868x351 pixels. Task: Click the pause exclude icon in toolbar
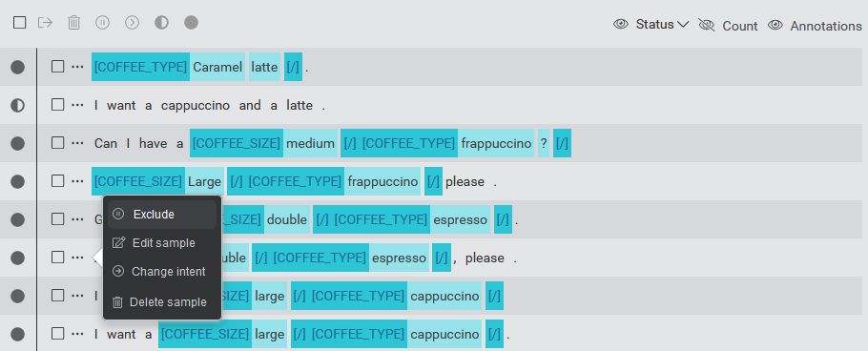pos(102,23)
